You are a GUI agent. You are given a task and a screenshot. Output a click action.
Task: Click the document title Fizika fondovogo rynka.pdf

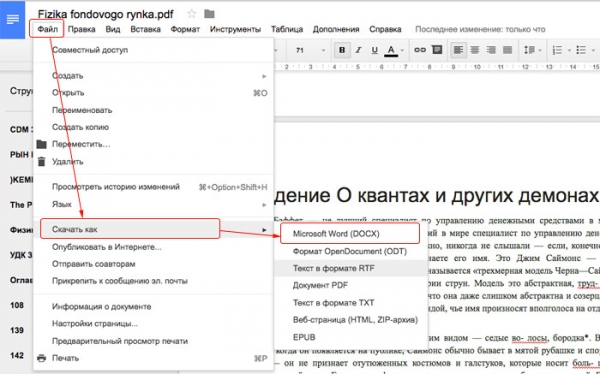106,14
